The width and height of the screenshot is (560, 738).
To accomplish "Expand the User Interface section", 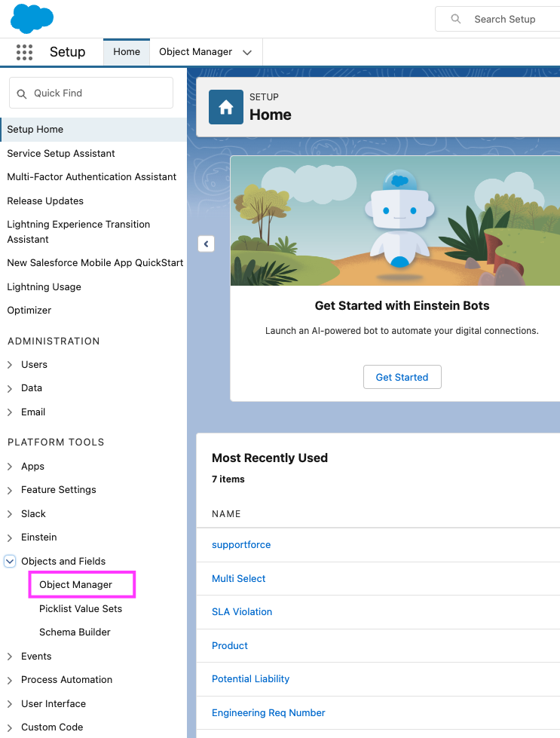I will coord(10,704).
